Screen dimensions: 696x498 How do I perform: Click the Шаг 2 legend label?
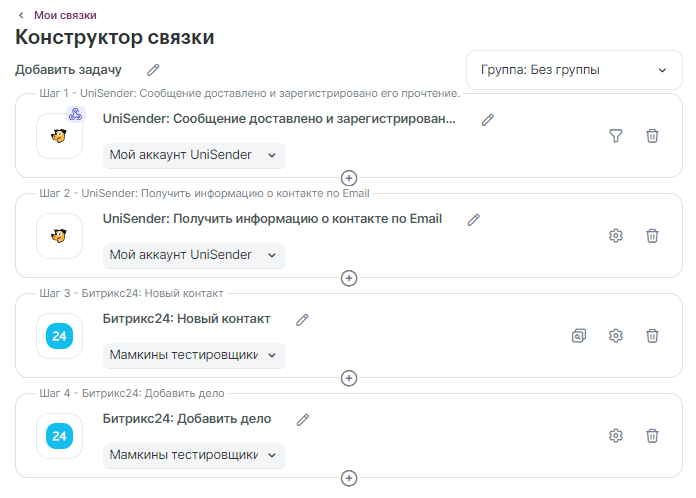[x=205, y=193]
